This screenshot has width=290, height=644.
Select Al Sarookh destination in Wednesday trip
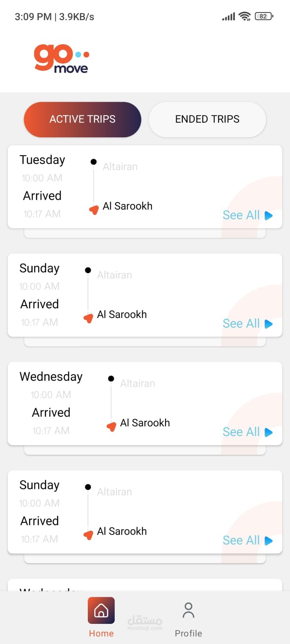(x=145, y=423)
